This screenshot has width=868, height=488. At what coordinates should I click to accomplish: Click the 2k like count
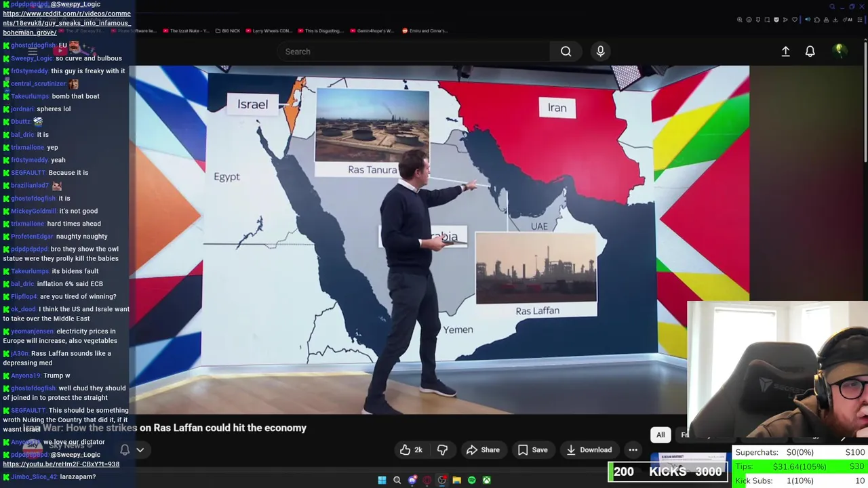coord(418,450)
